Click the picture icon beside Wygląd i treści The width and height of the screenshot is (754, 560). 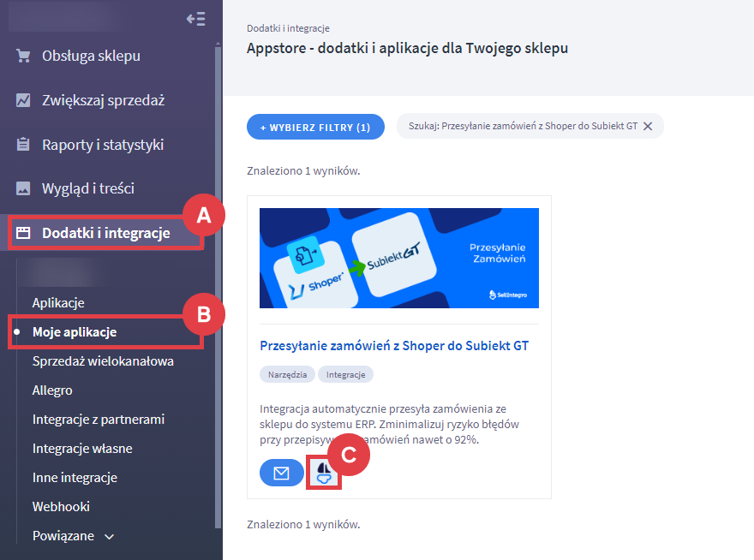pyautogui.click(x=23, y=188)
